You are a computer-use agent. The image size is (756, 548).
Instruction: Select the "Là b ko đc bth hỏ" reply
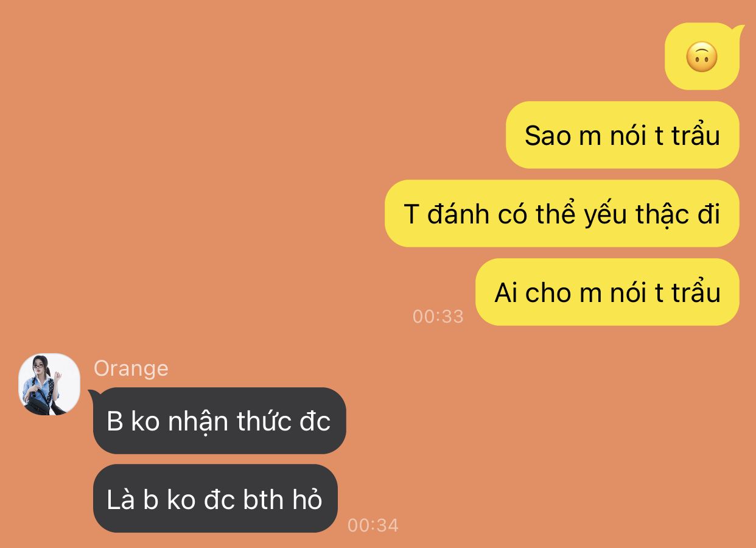point(215,499)
